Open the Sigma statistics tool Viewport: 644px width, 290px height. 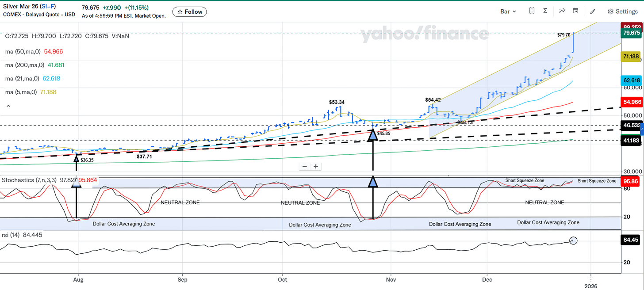click(x=545, y=11)
